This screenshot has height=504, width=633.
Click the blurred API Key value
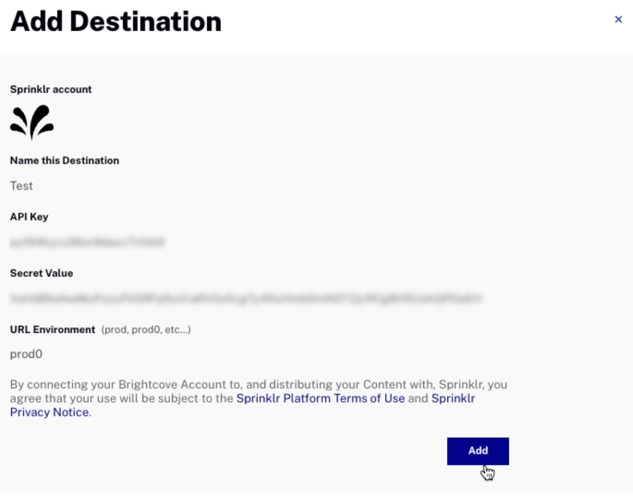(x=88, y=242)
